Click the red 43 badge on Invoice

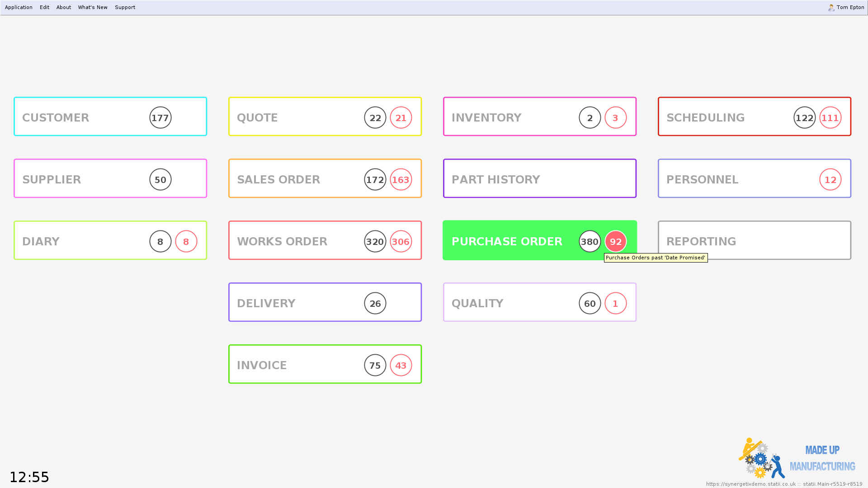coord(401,366)
